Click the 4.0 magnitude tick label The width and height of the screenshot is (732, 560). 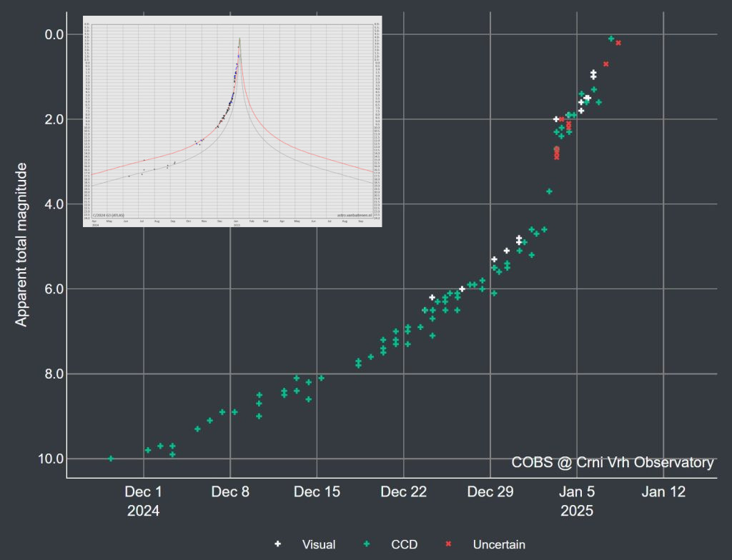[x=54, y=204]
